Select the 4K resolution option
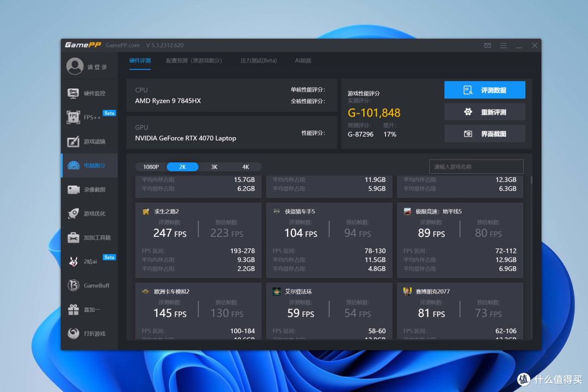The width and height of the screenshot is (588, 392). pos(246,167)
